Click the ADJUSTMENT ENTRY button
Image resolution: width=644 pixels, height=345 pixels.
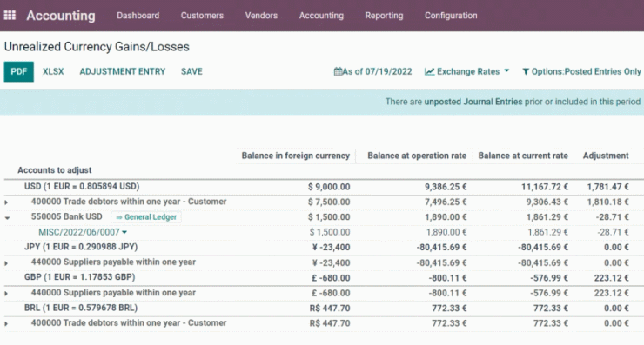tap(123, 72)
